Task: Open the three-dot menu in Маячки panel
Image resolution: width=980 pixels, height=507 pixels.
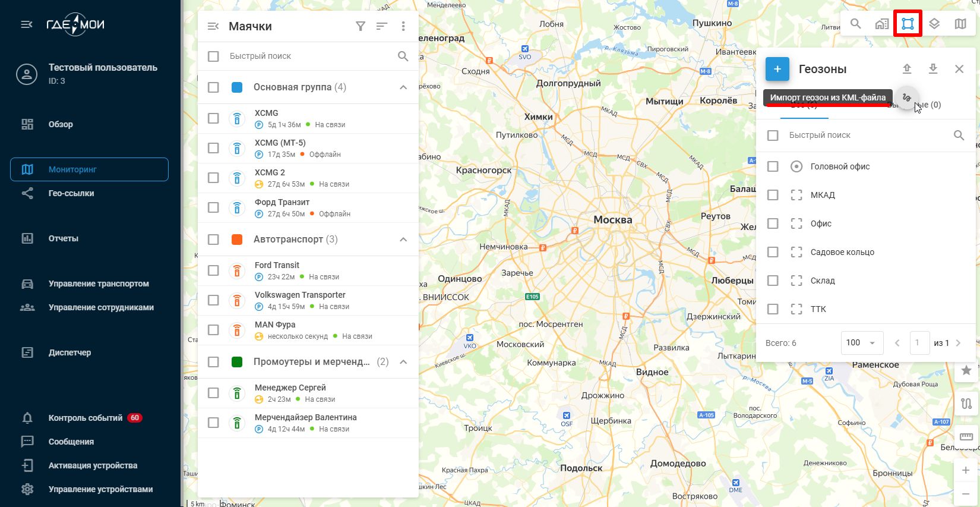Action: click(403, 26)
